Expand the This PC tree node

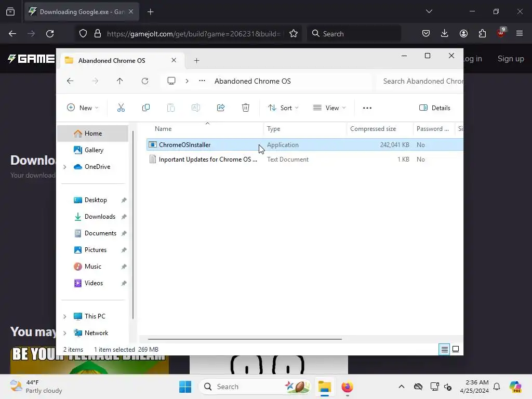(65, 316)
